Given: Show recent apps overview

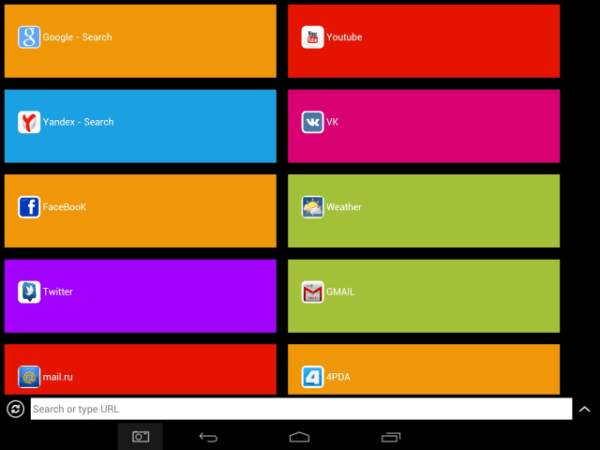Looking at the screenshot, I should [391, 437].
